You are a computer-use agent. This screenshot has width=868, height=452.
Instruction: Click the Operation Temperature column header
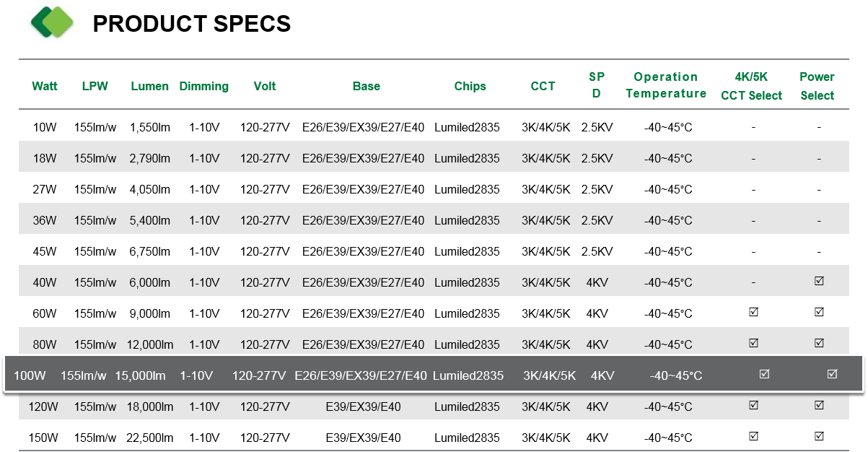666,85
